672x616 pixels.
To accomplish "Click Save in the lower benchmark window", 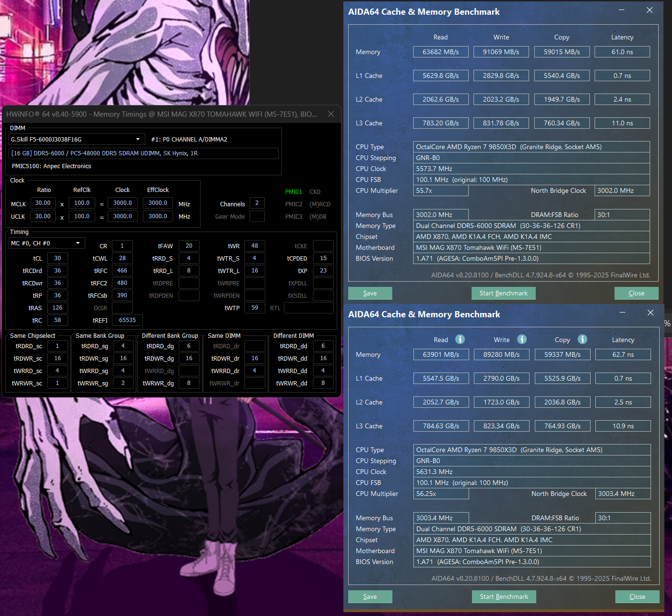I will coord(370,596).
